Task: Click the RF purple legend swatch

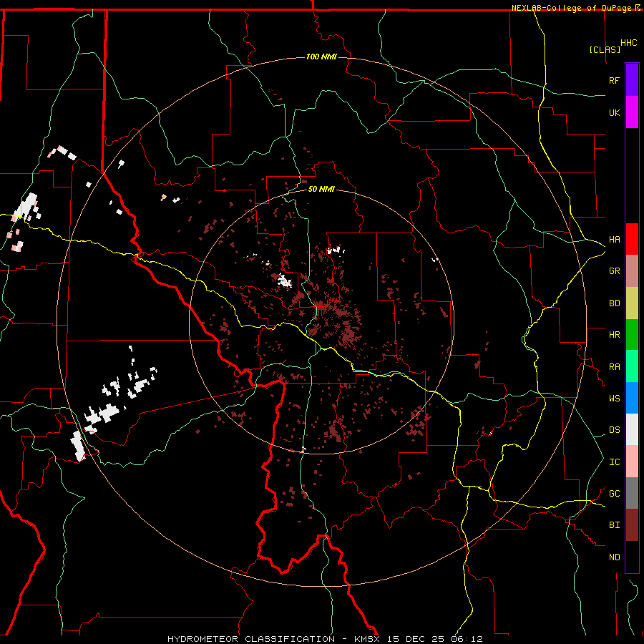Action: [x=632, y=80]
